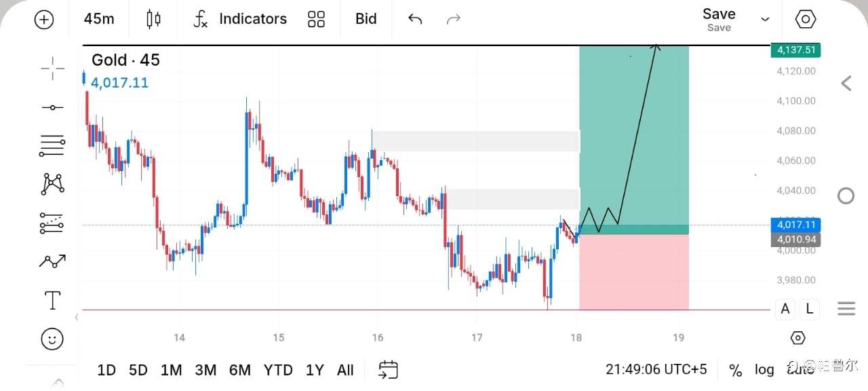Open chart settings hexagon icon

(805, 19)
